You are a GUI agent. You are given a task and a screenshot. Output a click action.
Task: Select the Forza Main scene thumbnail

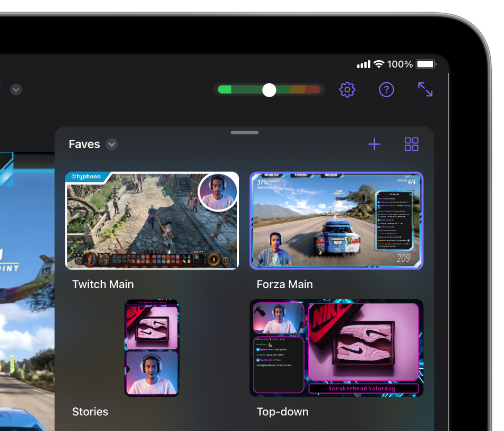click(336, 221)
